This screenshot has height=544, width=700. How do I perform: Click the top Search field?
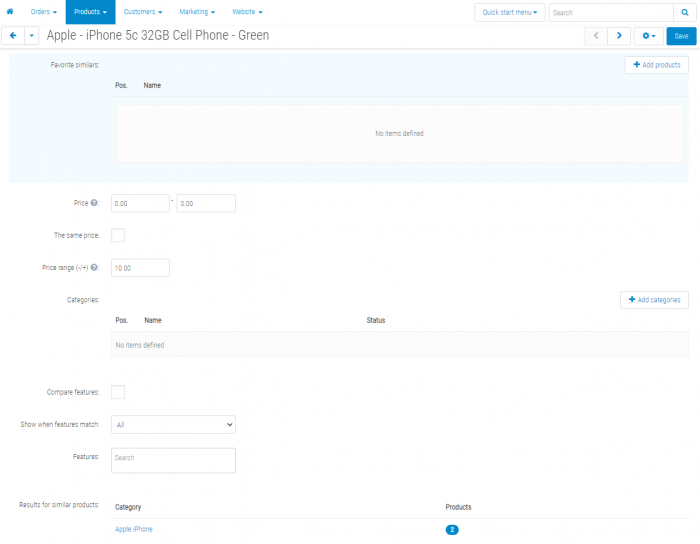(611, 12)
